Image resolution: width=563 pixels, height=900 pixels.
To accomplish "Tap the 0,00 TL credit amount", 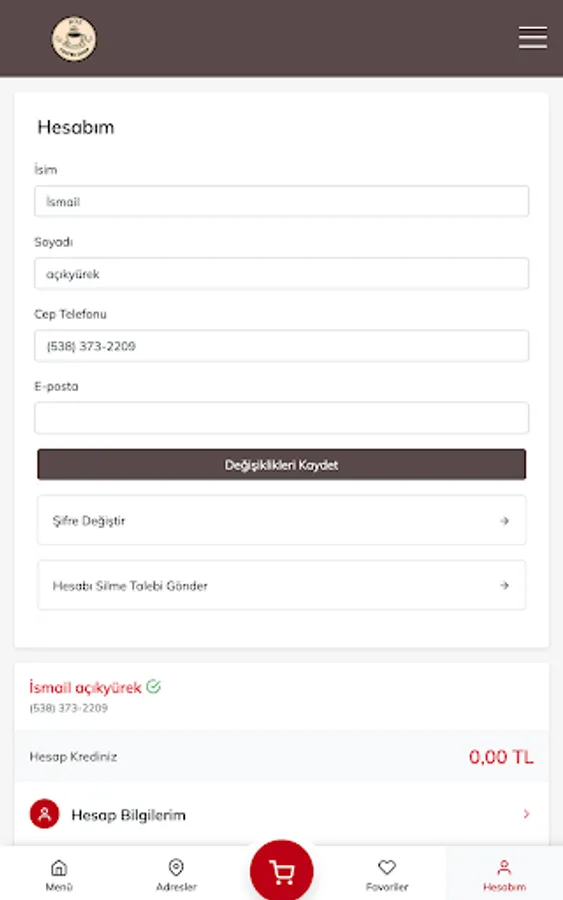I will (501, 757).
